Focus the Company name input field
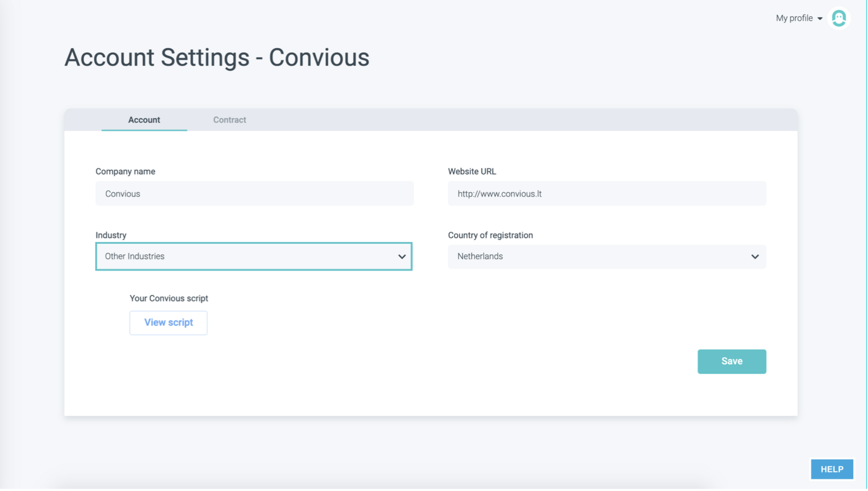Screen dimensions: 868x491 (254, 194)
